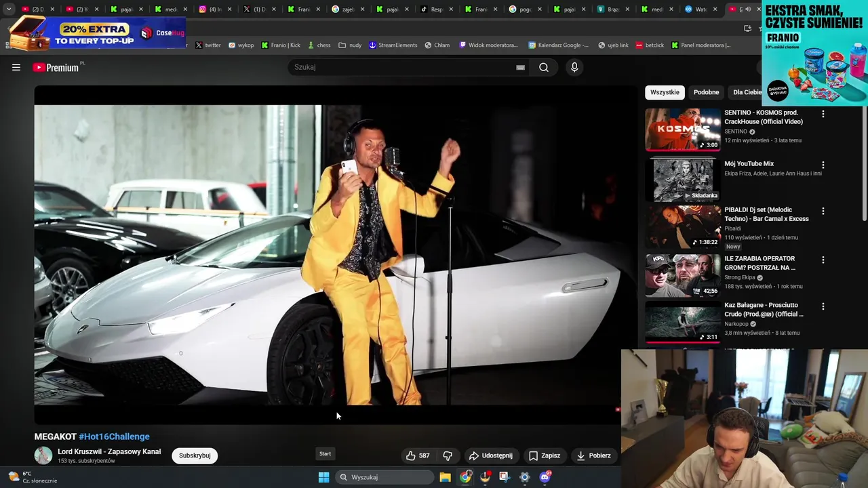Open ILE ZARABIA OPERATOR GROM thumbnail
Viewport: 868px width, 488px height.
683,276
